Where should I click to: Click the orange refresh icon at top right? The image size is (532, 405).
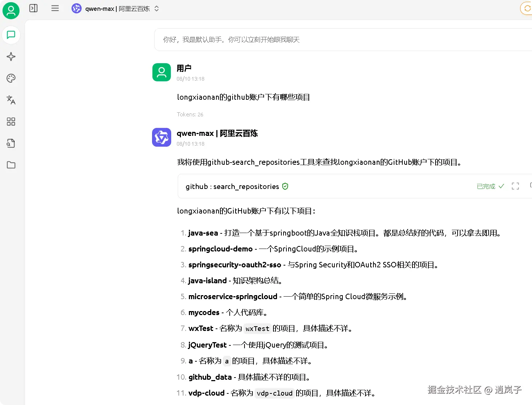click(x=527, y=8)
